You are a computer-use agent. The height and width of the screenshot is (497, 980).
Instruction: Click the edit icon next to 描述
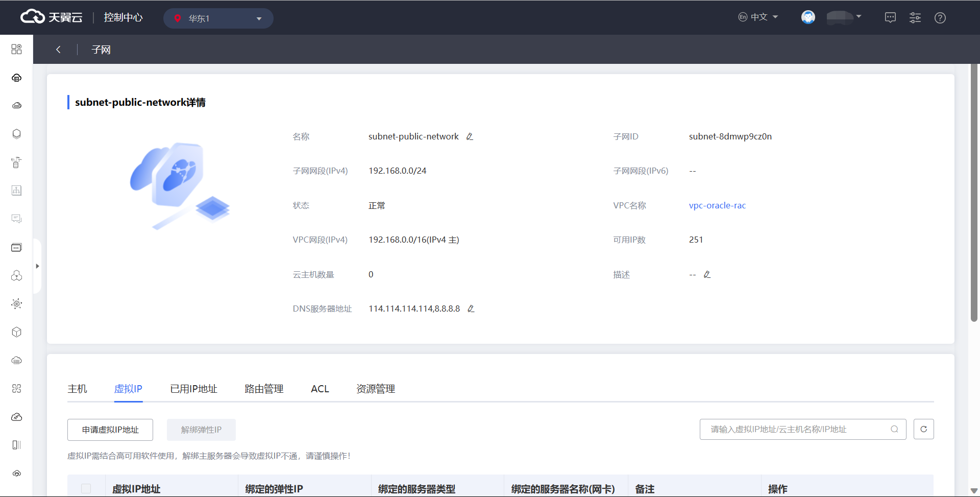tap(707, 274)
